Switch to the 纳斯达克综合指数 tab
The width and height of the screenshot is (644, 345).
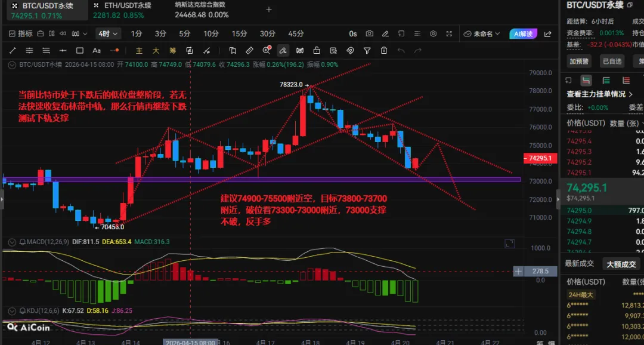(202, 10)
